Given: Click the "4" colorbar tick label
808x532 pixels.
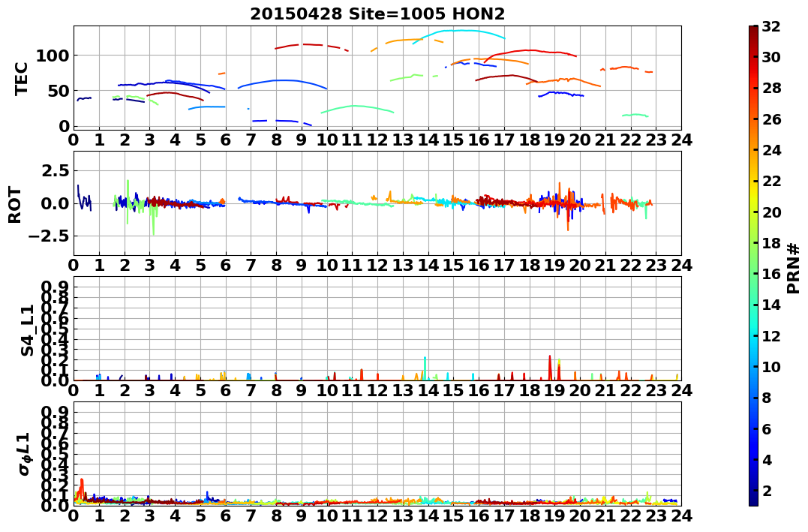Looking at the screenshot, I should pos(767,459).
